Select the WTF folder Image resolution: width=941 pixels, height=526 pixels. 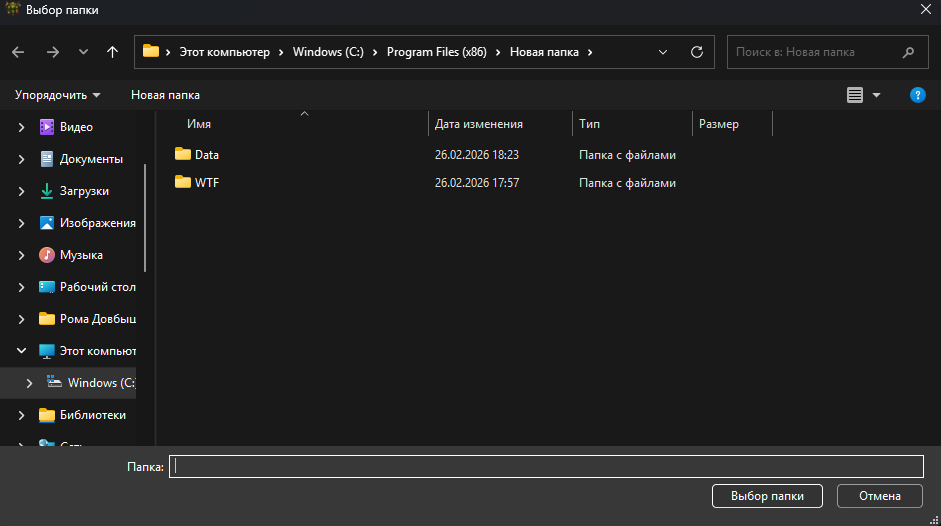click(206, 183)
